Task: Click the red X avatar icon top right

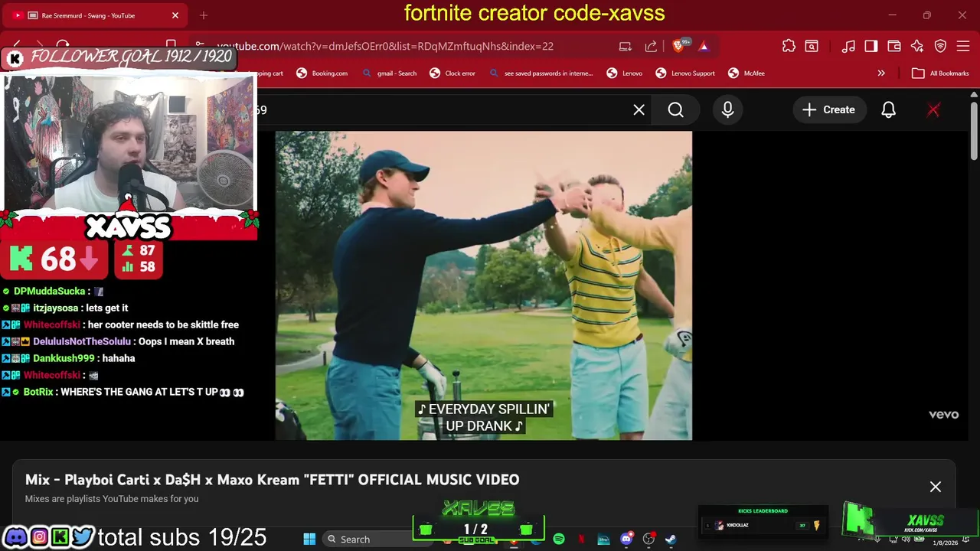Action: point(933,109)
